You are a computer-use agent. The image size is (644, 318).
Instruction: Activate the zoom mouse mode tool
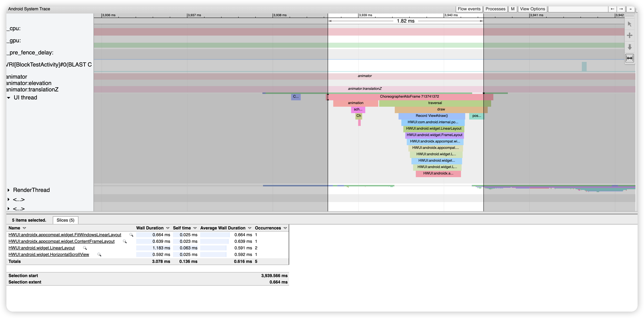(x=629, y=47)
